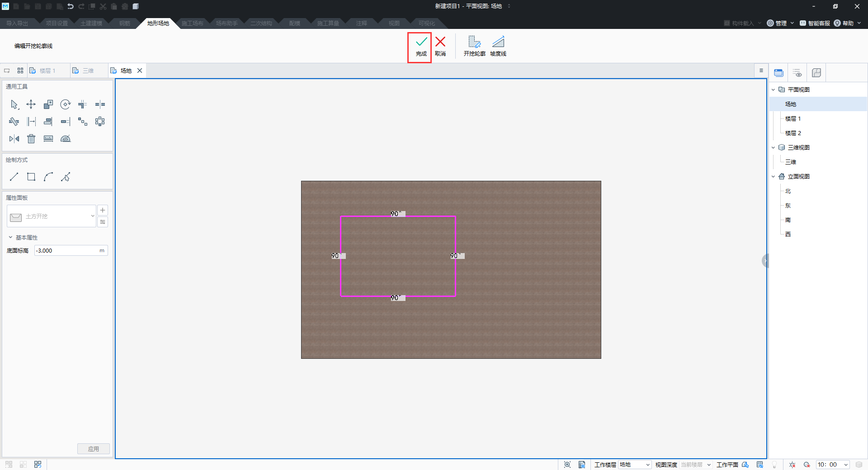Image resolution: width=868 pixels, height=470 pixels.
Task: Open the 楼层 2 plan view
Action: click(x=793, y=133)
